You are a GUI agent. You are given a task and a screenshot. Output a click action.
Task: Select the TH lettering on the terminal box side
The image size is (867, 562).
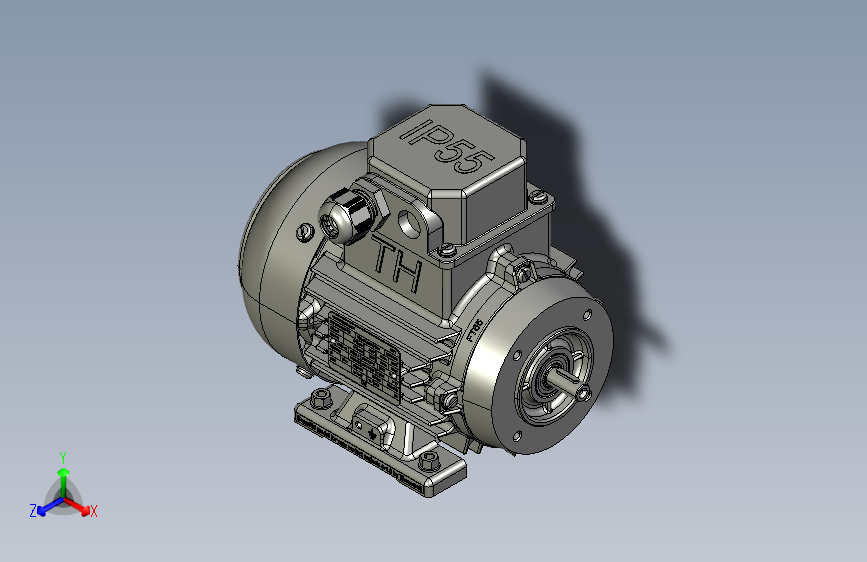[x=398, y=264]
